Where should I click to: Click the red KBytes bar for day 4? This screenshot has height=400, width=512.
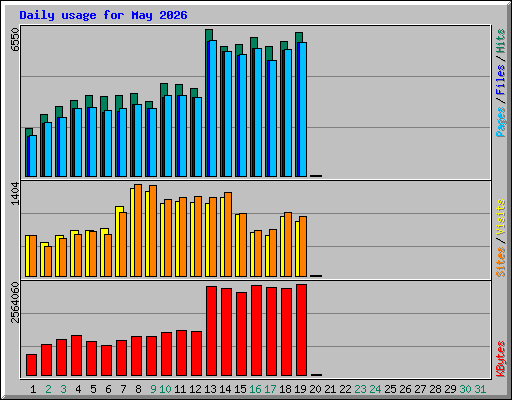76,356
